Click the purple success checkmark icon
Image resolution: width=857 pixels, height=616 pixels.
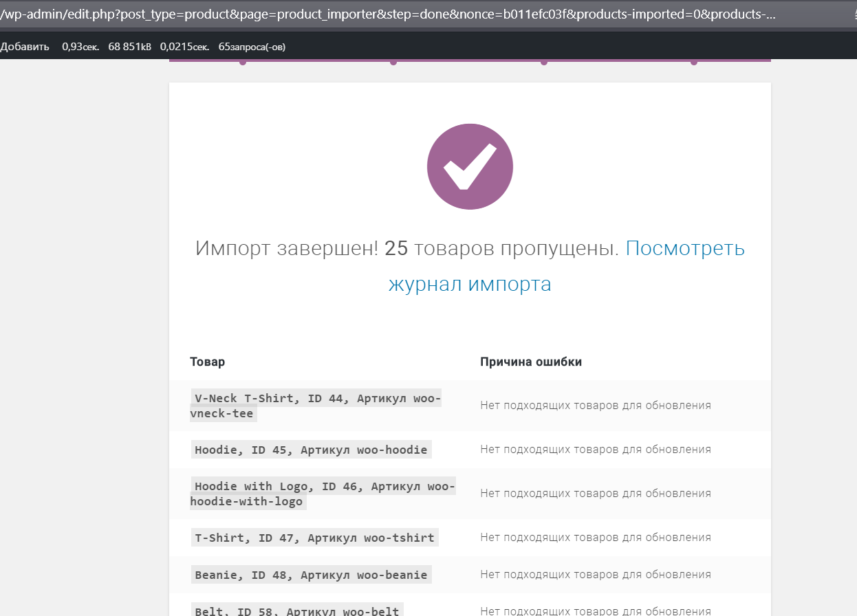click(470, 166)
